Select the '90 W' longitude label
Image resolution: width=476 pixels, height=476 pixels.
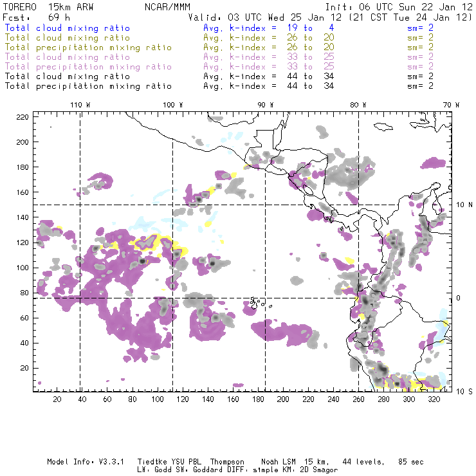click(x=265, y=105)
